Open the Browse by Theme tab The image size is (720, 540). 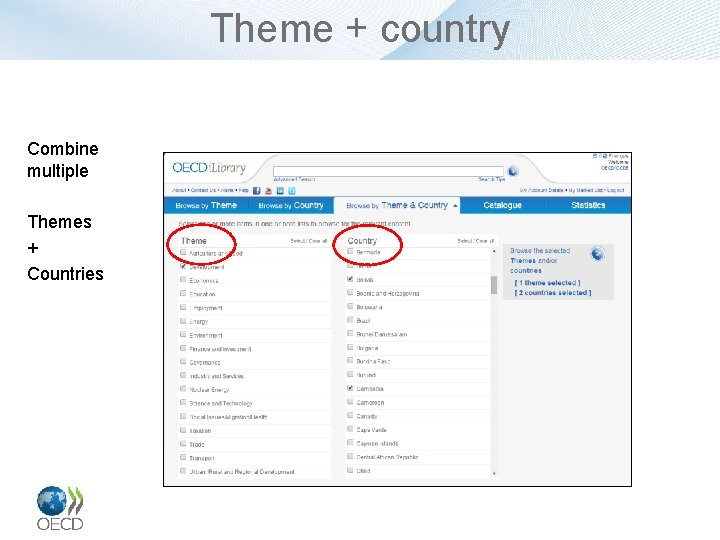tap(206, 205)
